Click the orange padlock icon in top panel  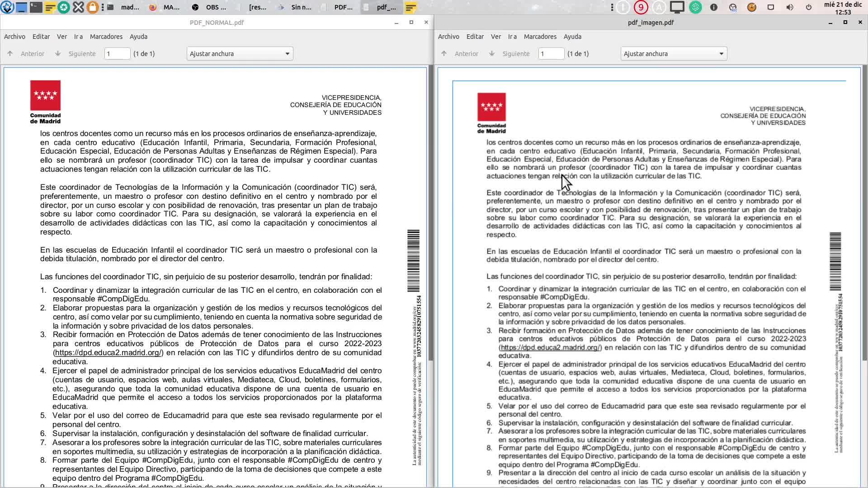click(x=92, y=7)
